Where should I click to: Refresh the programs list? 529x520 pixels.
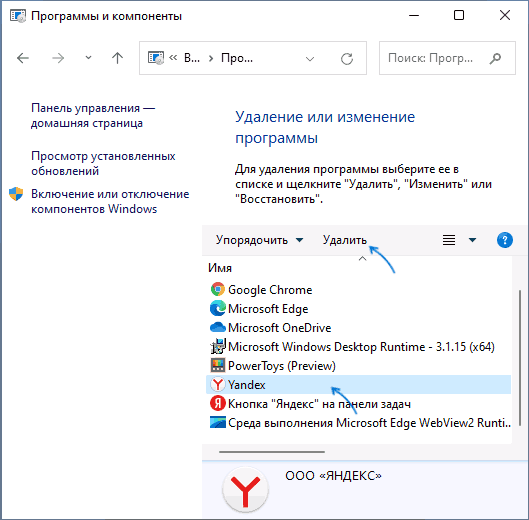pos(346,59)
